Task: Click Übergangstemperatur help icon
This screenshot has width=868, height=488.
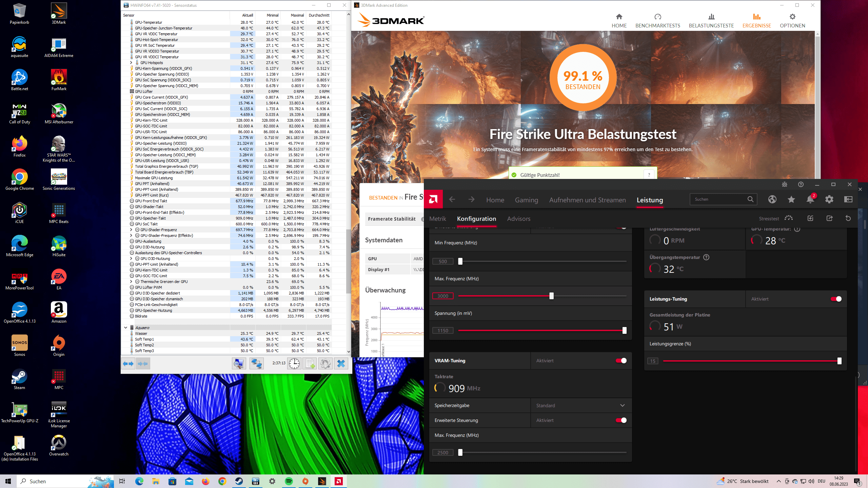Action: (706, 257)
